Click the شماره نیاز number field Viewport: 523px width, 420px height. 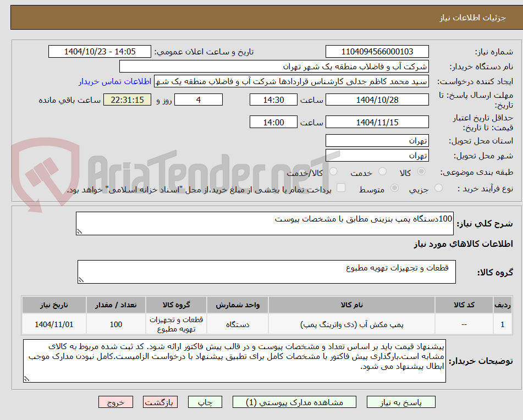377,51
